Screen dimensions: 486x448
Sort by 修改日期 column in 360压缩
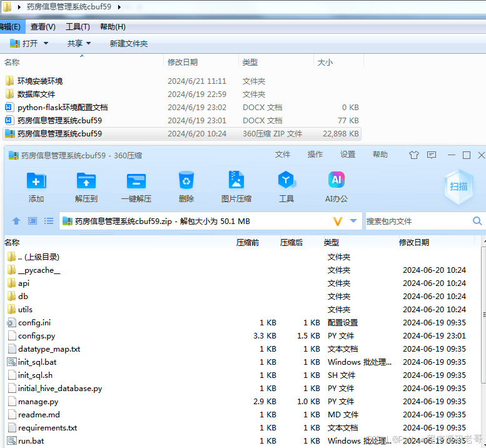[x=414, y=242]
